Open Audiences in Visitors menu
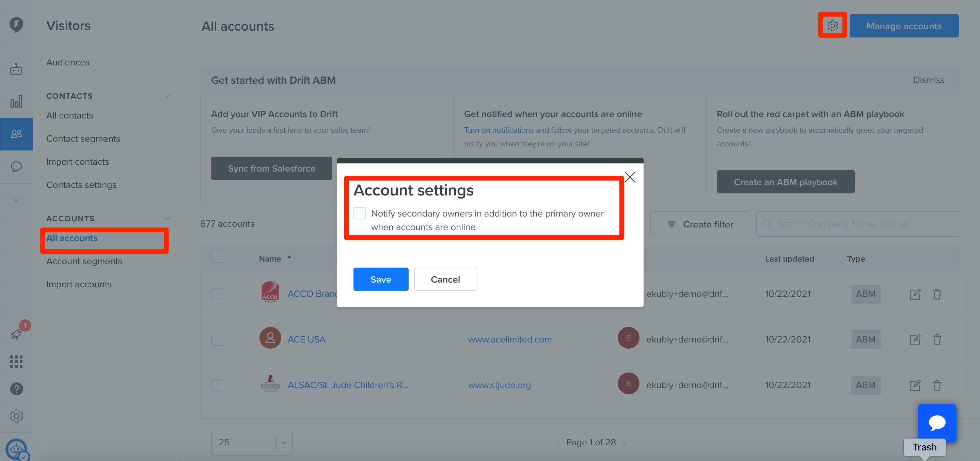The width and height of the screenshot is (980, 461). coord(68,62)
